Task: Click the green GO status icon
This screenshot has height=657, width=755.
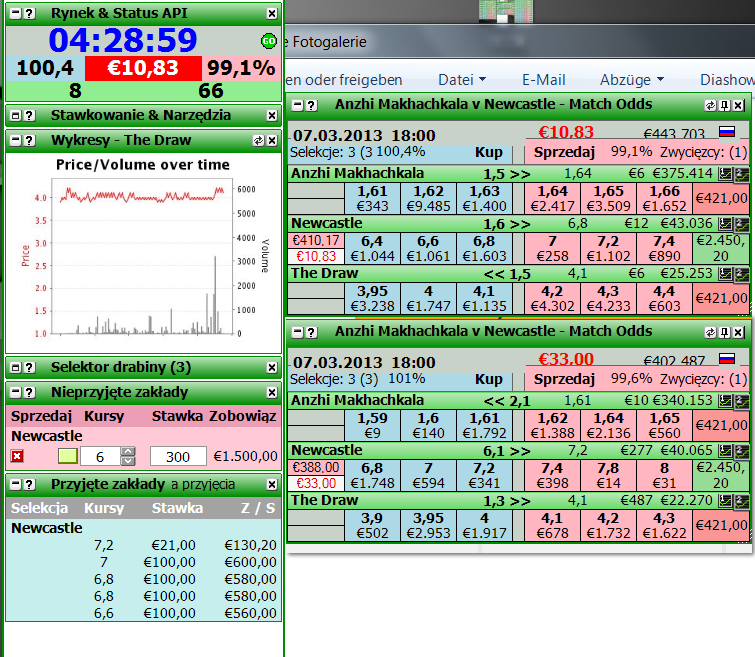Action: [268, 41]
